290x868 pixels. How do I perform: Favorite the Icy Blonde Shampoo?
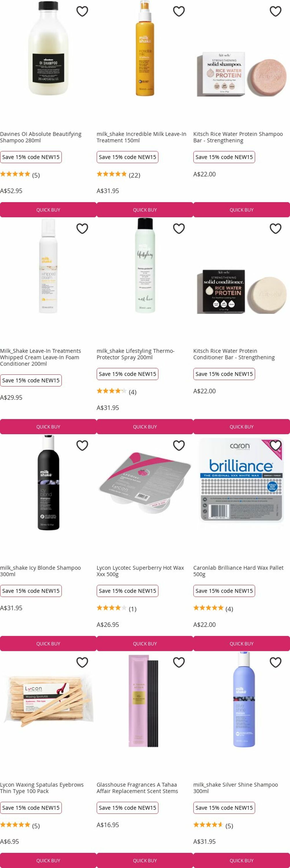pyautogui.click(x=82, y=446)
